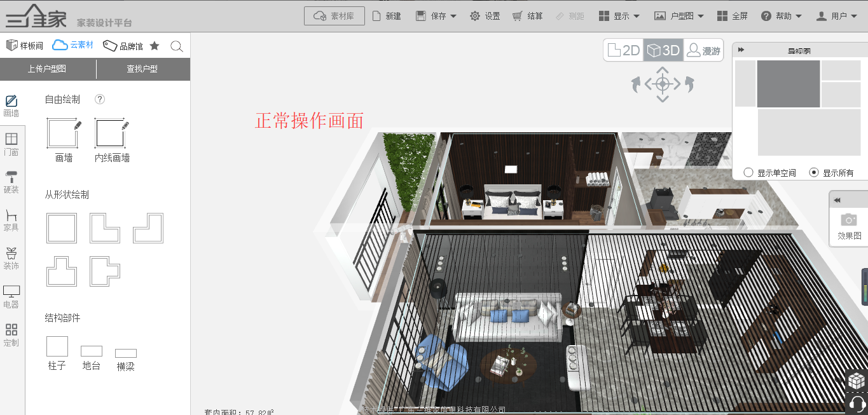This screenshot has width=868, height=415.
Task: Select 显示单空间 radio option
Action: (x=769, y=172)
